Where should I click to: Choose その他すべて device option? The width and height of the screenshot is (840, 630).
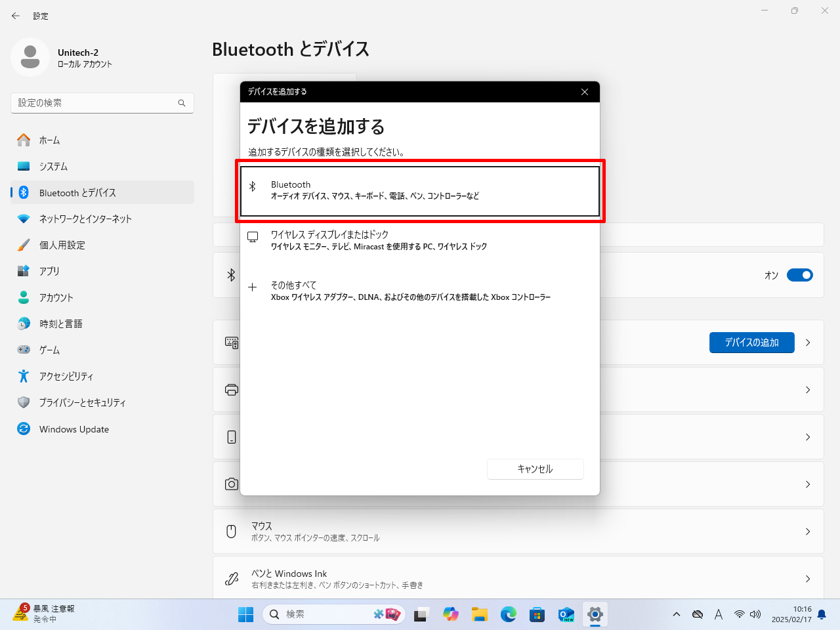tap(420, 291)
